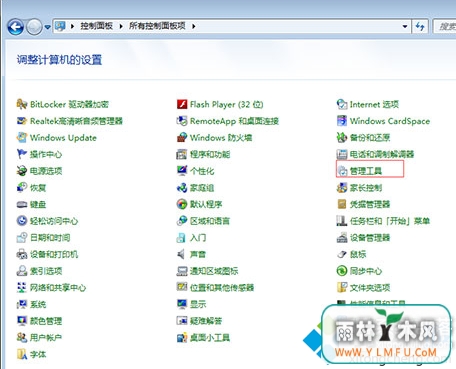
Task: Expand the arrow after 所有控制面板项 breadcrumb
Action: point(193,26)
